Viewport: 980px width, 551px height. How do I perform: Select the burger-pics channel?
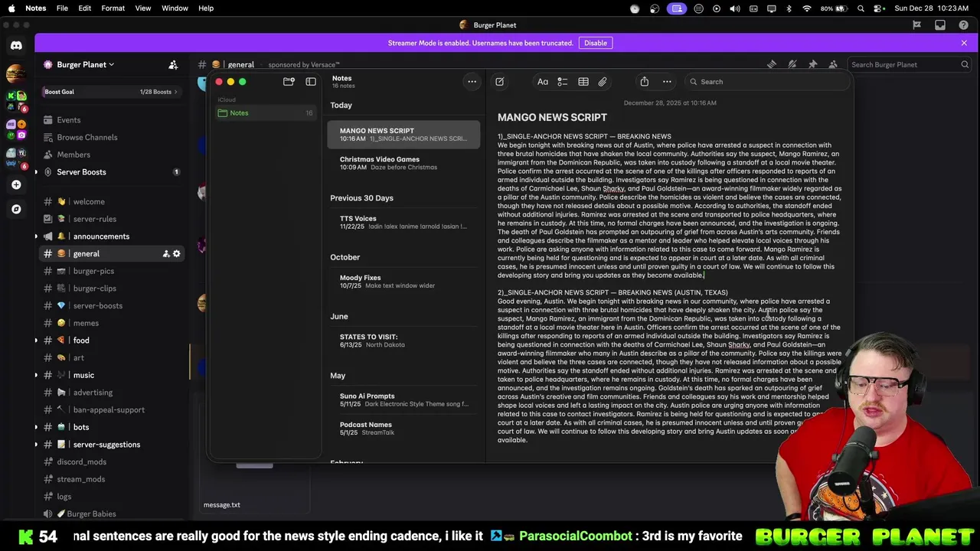(110, 271)
